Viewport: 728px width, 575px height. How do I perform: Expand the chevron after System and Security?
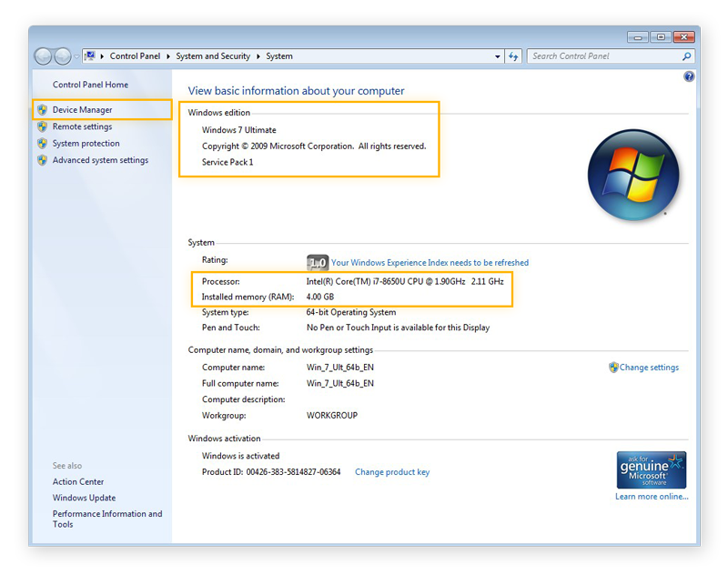(x=258, y=56)
